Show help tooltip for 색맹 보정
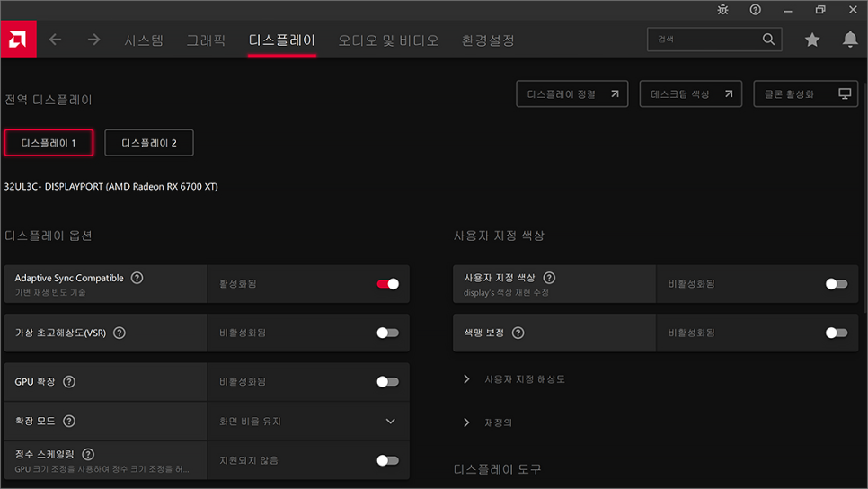Viewport: 868px width, 489px height. (518, 333)
